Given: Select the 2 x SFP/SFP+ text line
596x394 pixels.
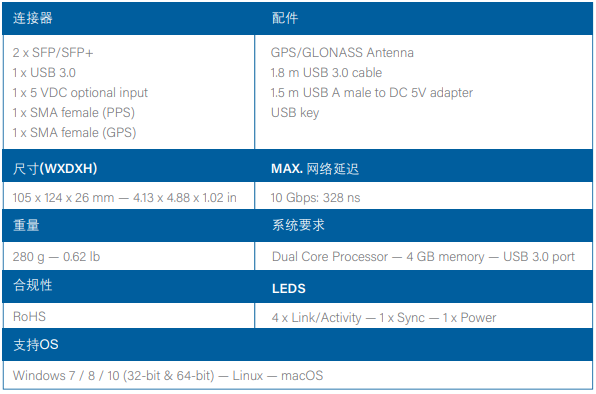Looking at the screenshot, I should pyautogui.click(x=53, y=52).
